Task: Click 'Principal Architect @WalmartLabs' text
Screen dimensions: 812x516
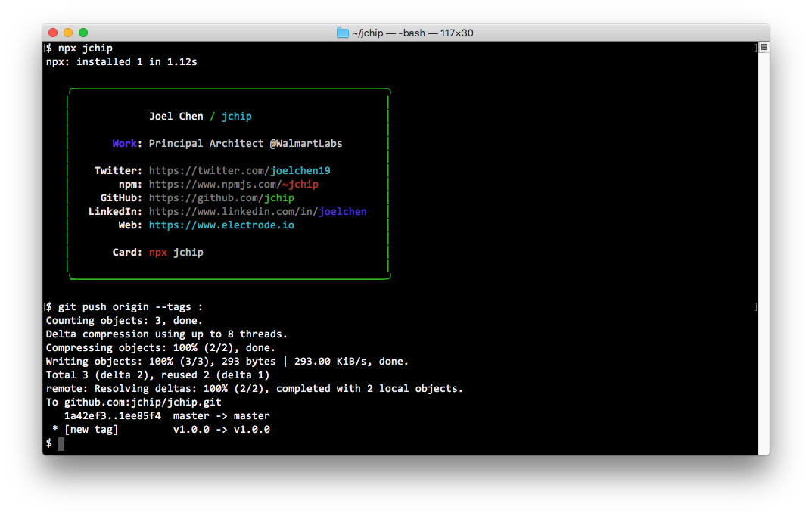Action: (x=245, y=143)
